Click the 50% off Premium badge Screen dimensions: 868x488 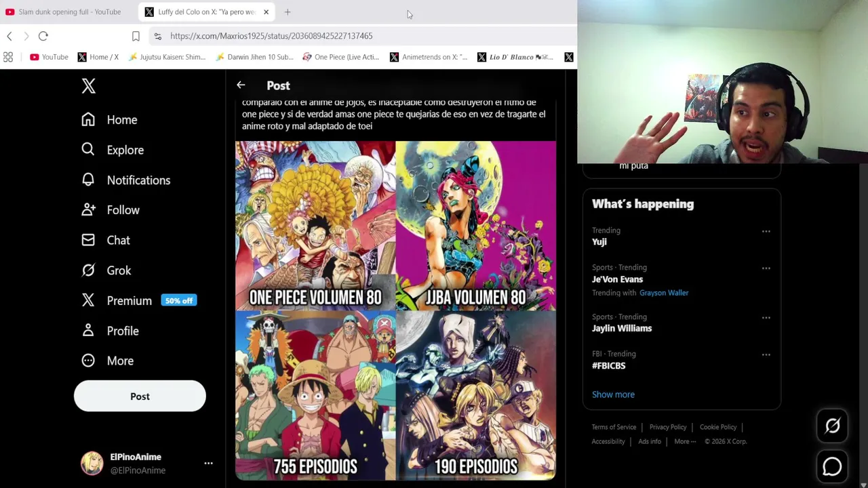(179, 300)
